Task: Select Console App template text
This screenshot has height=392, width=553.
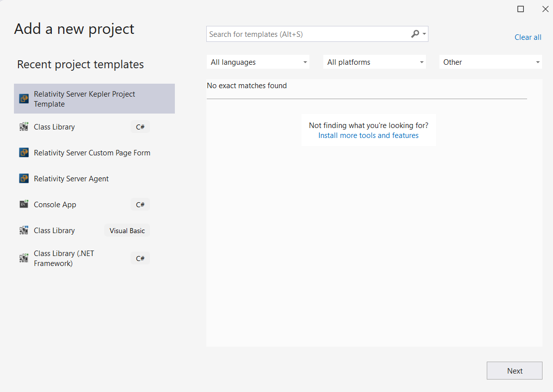Action: 55,204
